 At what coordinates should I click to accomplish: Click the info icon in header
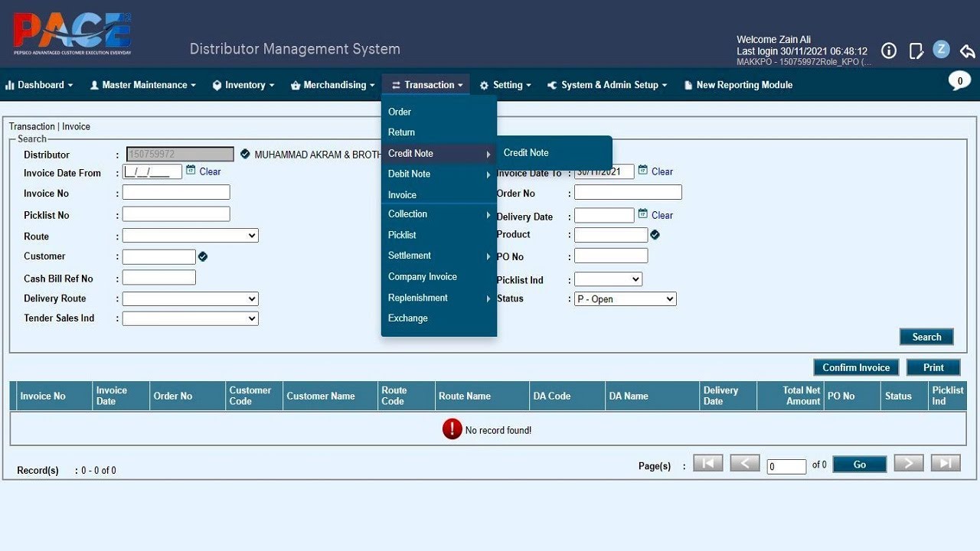point(889,51)
